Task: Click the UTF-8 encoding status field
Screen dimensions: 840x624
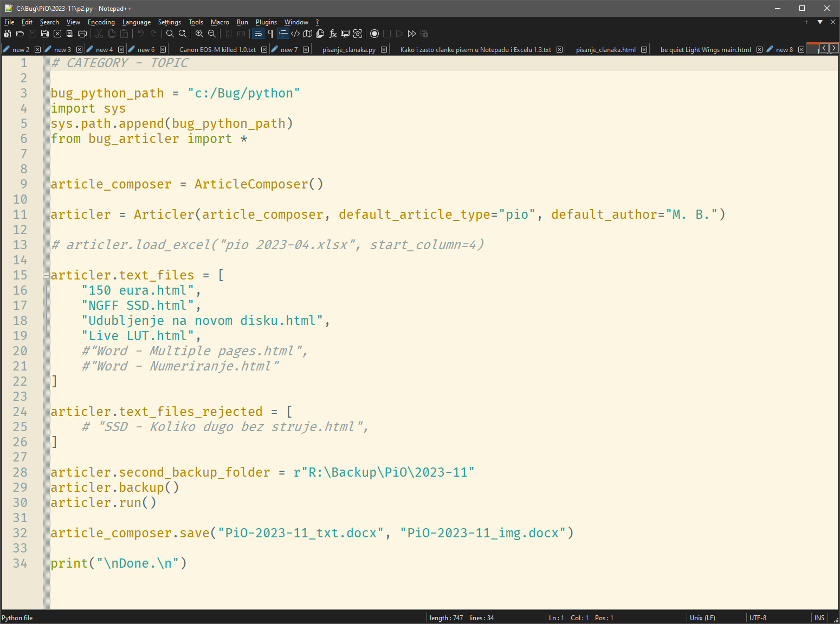Action: tap(758, 618)
